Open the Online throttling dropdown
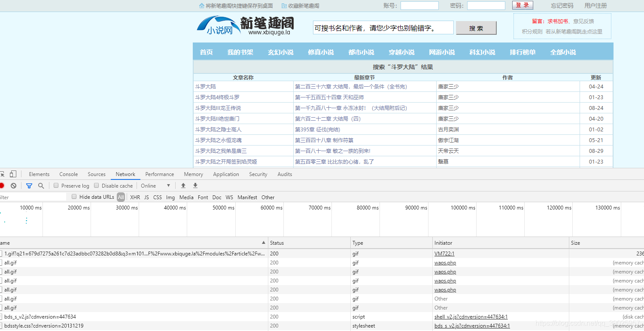644x331 pixels. click(155, 185)
